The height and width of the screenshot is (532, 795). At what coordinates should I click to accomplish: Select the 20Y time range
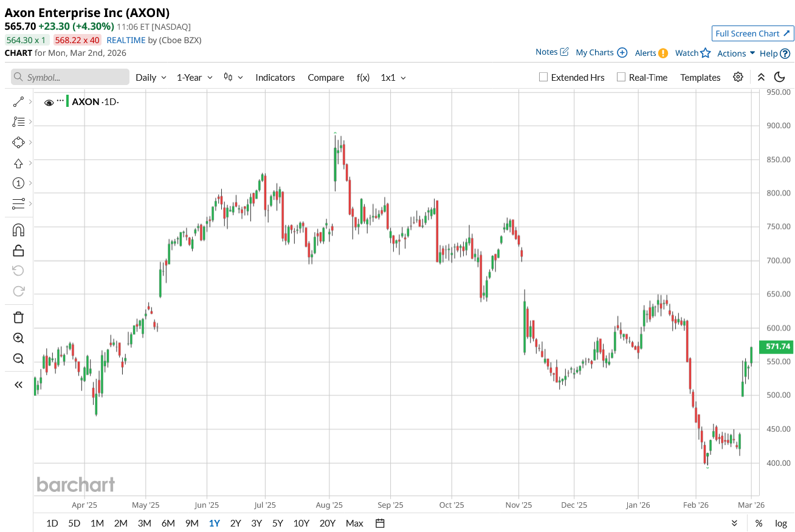[x=328, y=523]
